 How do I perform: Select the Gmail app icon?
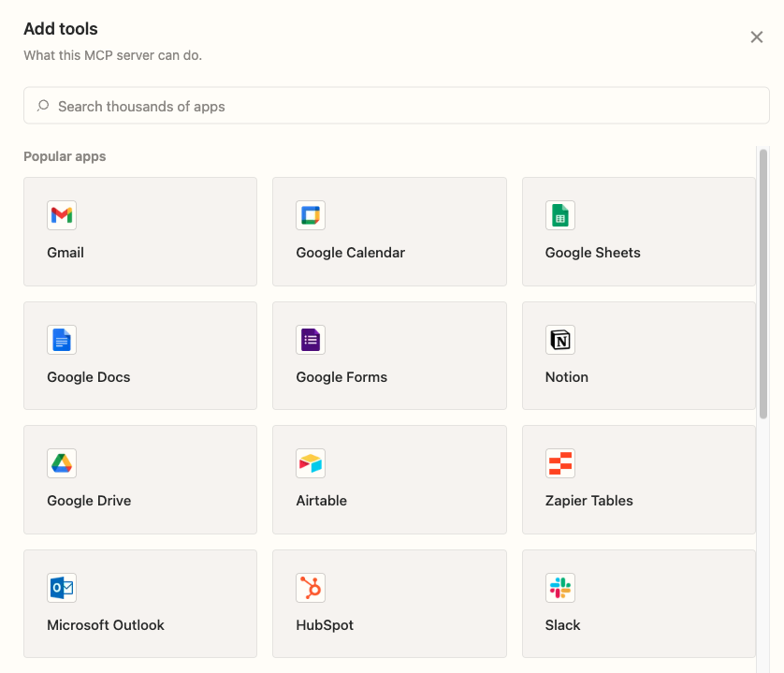62,215
